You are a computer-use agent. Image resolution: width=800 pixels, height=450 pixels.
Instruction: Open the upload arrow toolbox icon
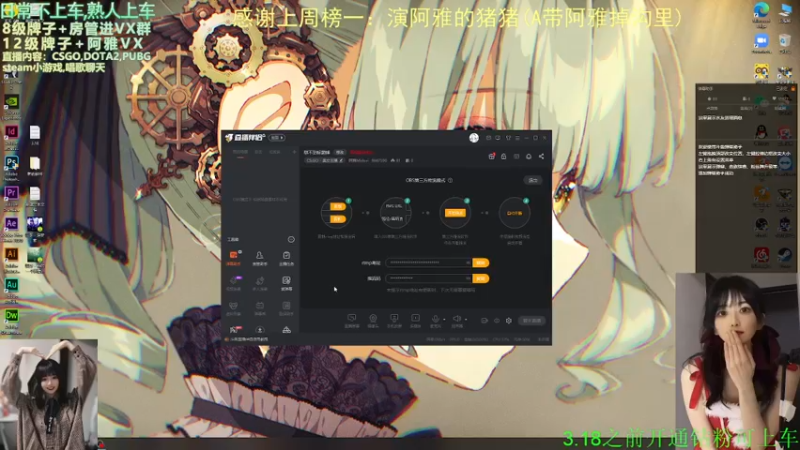260,330
